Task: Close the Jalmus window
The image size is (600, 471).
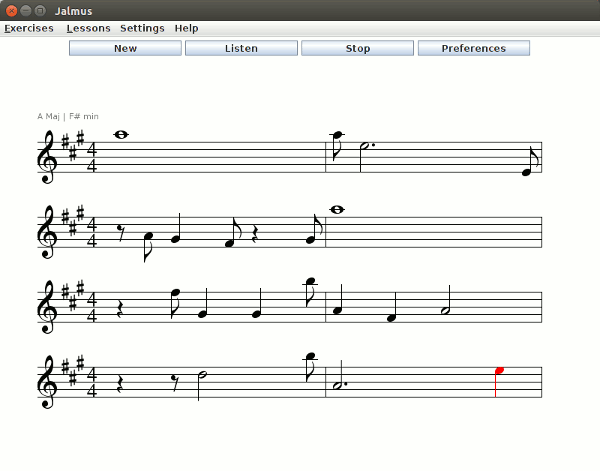Action: [11, 9]
